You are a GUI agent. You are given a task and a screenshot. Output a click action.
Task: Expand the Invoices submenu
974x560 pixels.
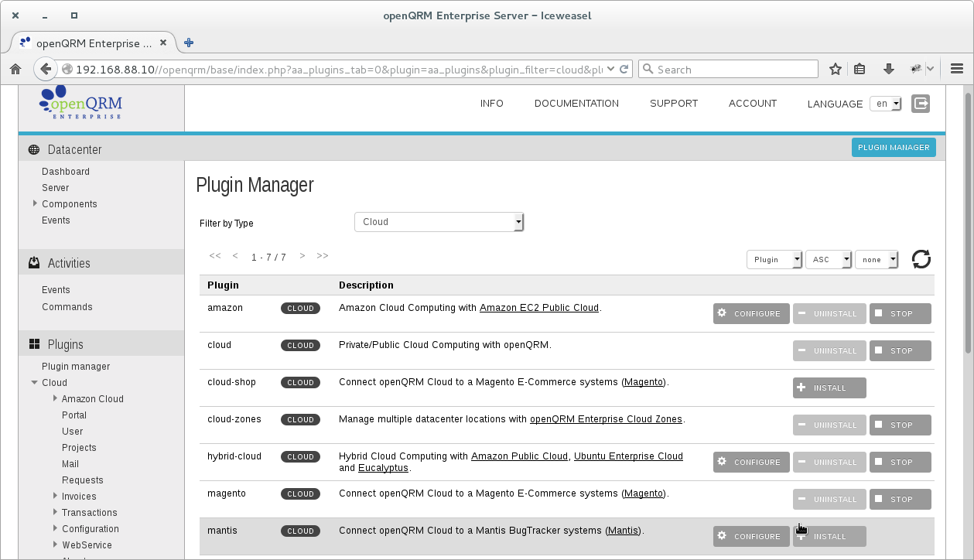(56, 497)
